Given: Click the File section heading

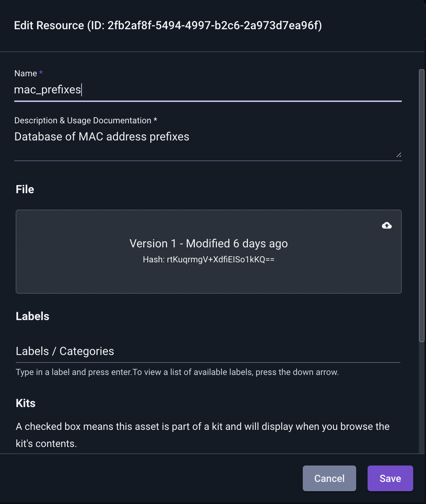Looking at the screenshot, I should pyautogui.click(x=25, y=189).
